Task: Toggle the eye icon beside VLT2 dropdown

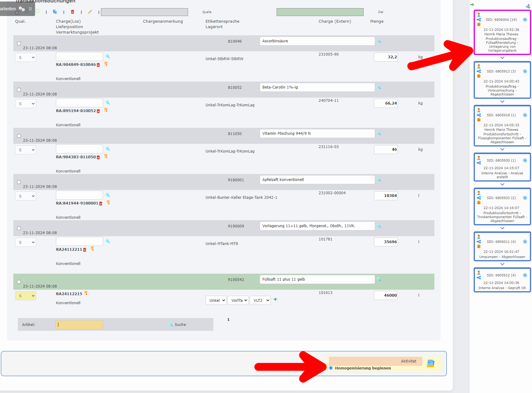Action: coord(275,299)
